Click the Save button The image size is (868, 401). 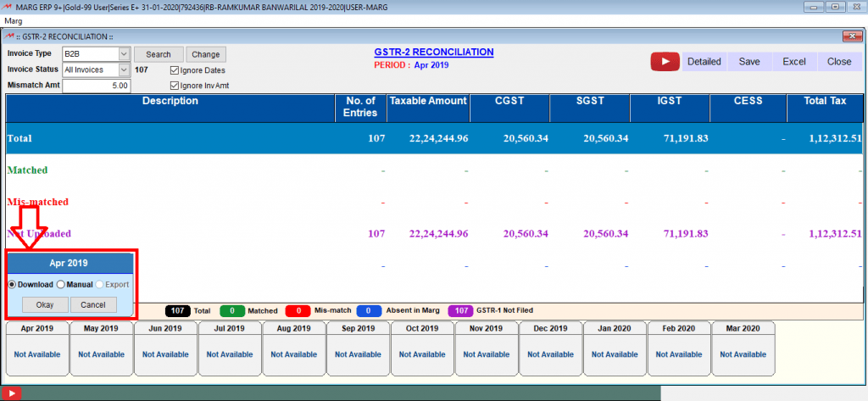pos(749,62)
